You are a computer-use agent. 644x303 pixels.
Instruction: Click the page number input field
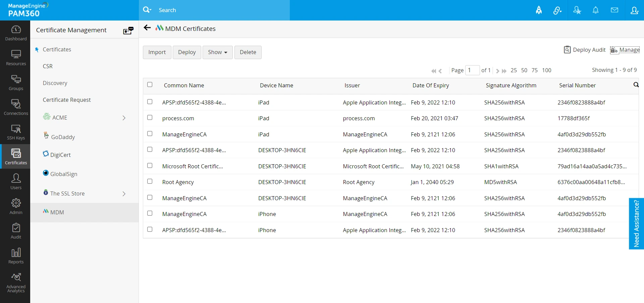pyautogui.click(x=472, y=70)
